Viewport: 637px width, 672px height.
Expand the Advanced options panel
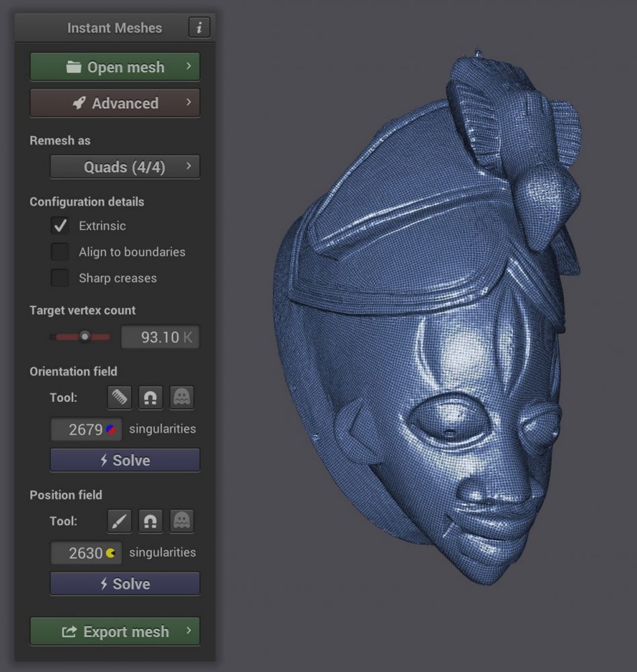115,103
